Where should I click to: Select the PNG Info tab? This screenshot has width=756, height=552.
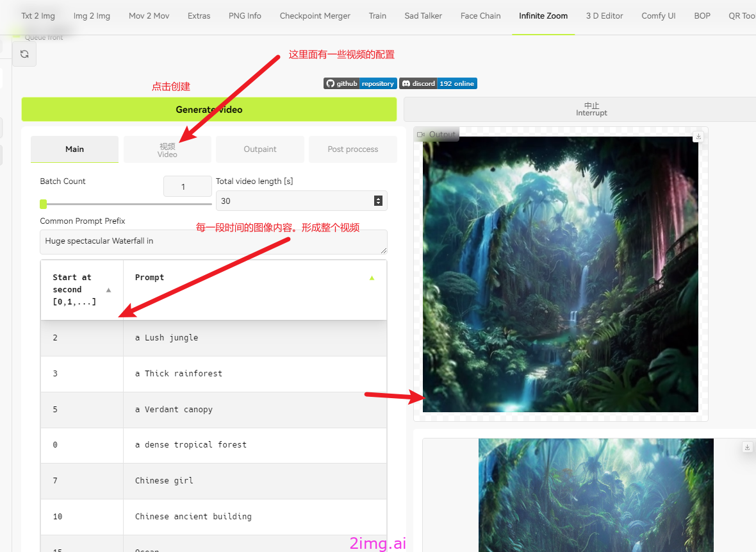(245, 16)
